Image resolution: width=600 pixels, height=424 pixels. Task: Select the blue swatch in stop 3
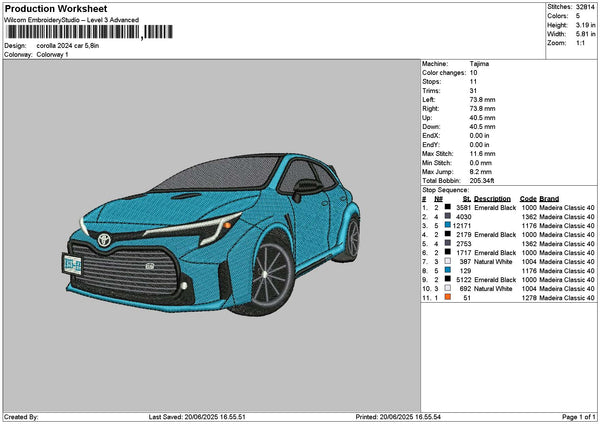click(x=449, y=225)
